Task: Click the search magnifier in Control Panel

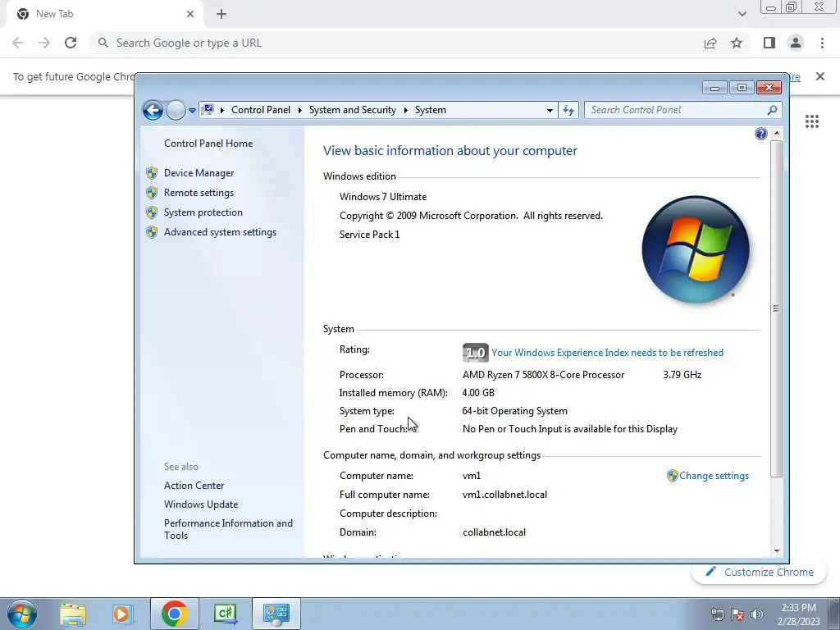Action: 772,110
